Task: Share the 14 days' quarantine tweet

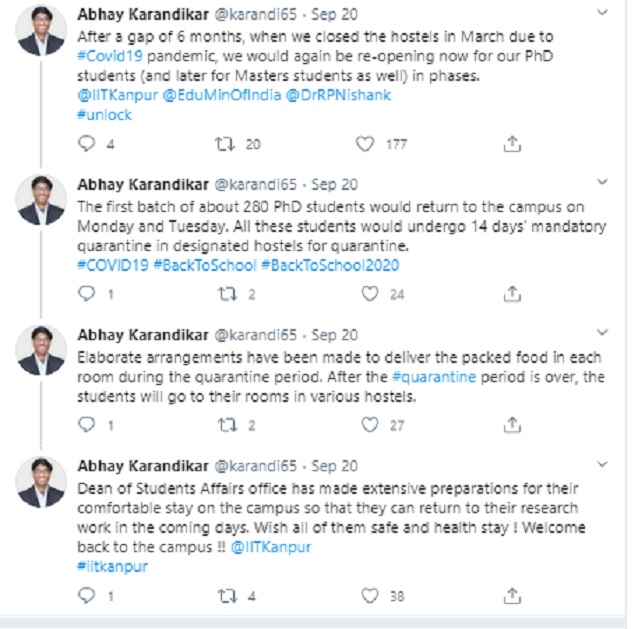Action: tap(512, 294)
